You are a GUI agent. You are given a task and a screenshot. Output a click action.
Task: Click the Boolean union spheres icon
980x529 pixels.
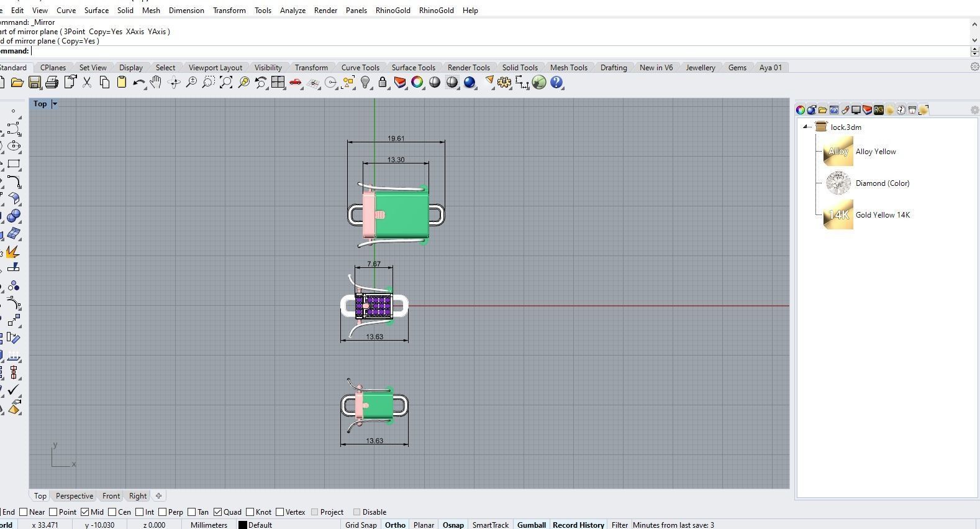click(14, 216)
